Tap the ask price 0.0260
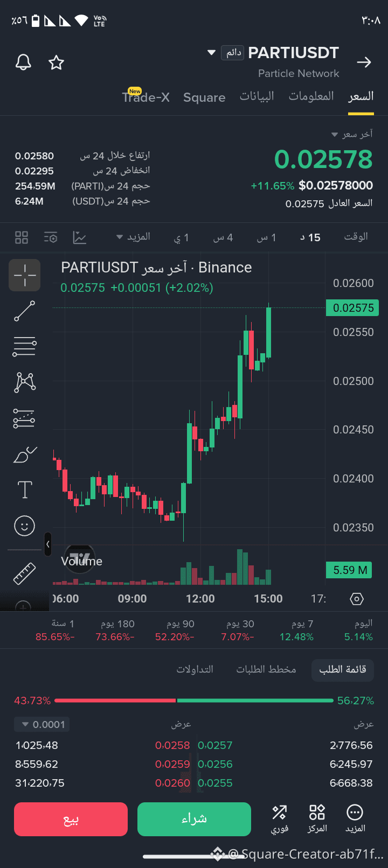The height and width of the screenshot is (868, 388). pos(172,783)
